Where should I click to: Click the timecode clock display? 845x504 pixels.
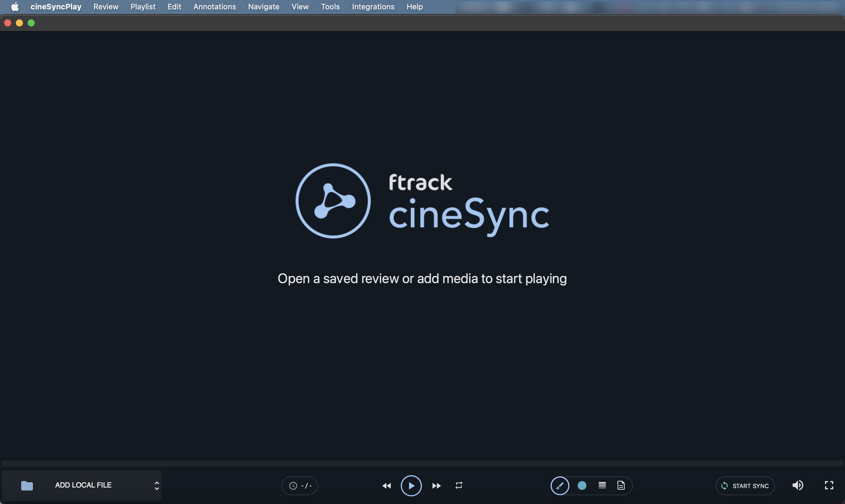(299, 485)
